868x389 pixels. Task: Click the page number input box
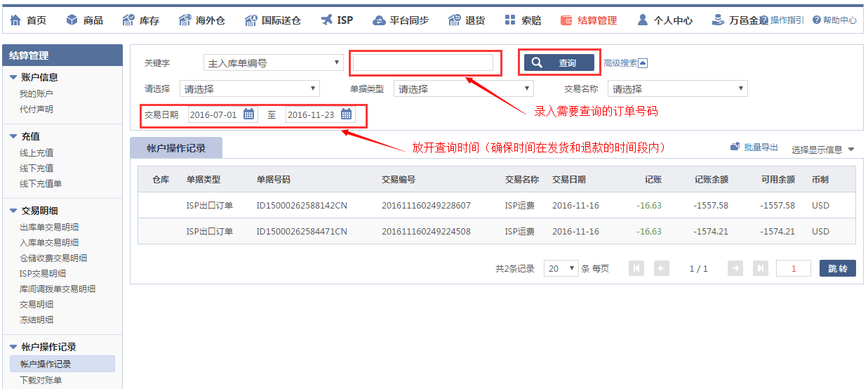[x=794, y=268]
